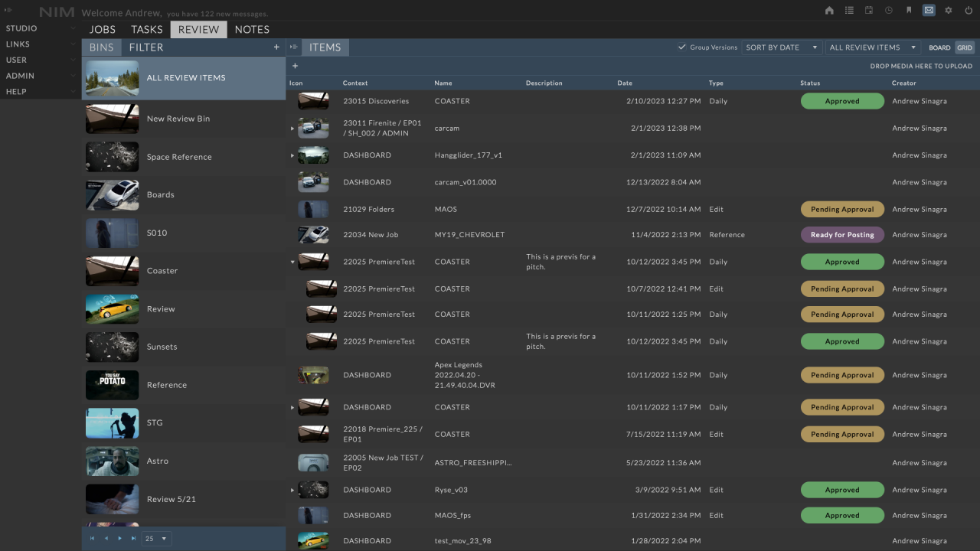Switch to Board view
Viewport: 980px width, 551px height.
(939, 47)
